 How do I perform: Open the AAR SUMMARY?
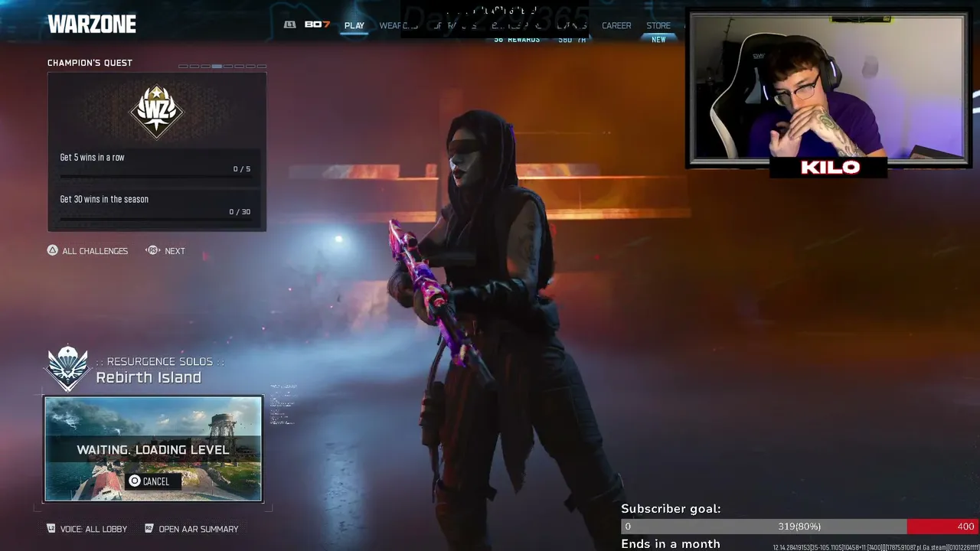pyautogui.click(x=198, y=529)
